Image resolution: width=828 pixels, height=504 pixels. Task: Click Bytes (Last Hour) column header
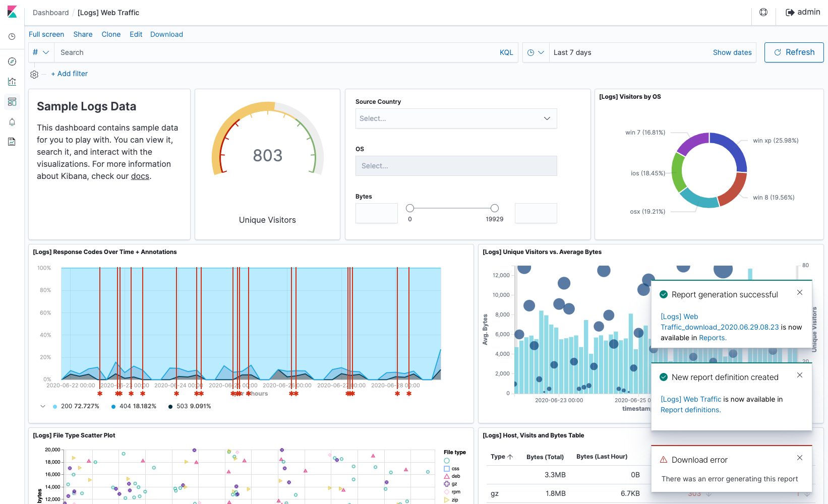click(602, 457)
